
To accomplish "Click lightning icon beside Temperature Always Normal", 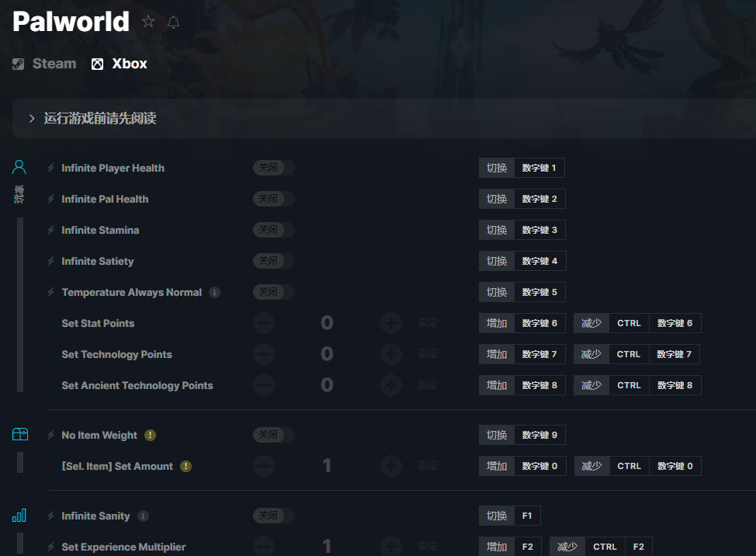I will tap(51, 292).
